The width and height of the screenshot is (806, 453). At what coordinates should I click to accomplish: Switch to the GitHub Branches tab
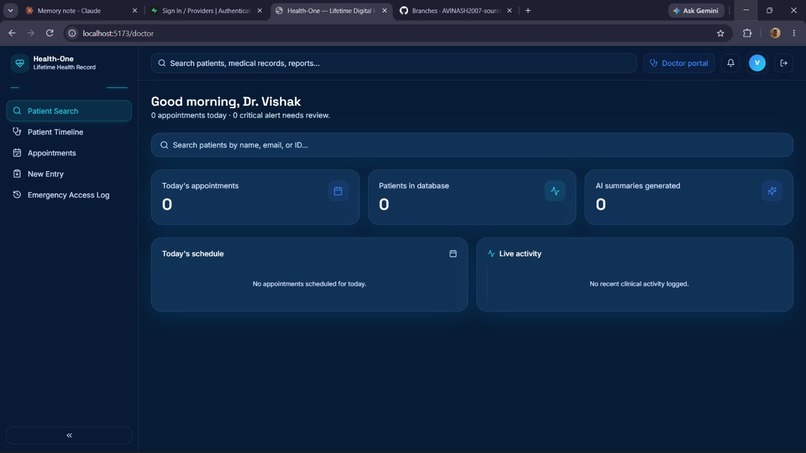(x=456, y=10)
